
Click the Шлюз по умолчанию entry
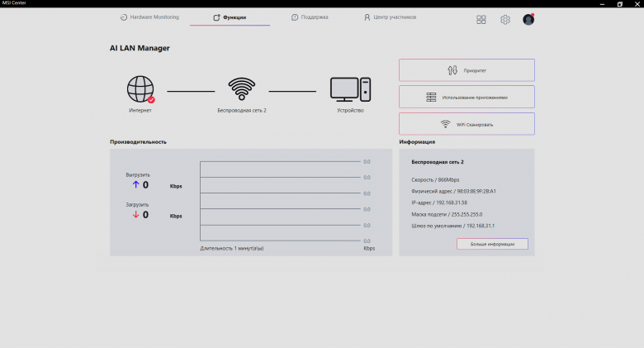[452, 226]
